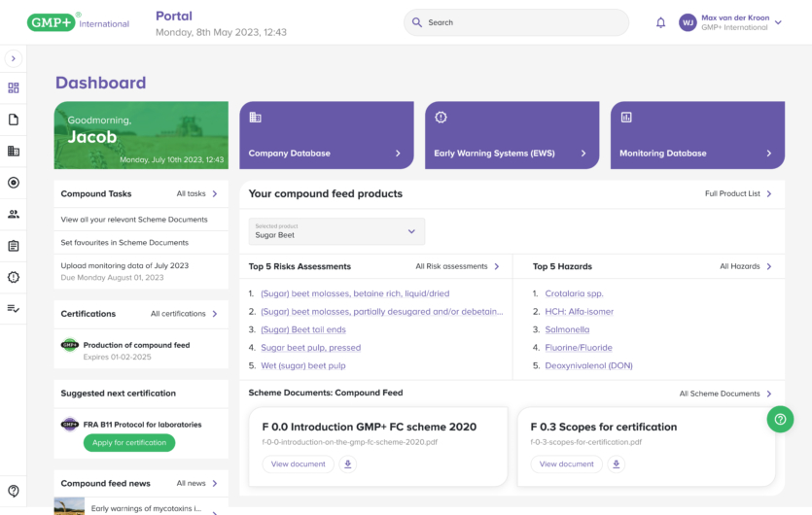This screenshot has height=515, width=812.
Task: Click into the Search field
Action: (515, 22)
